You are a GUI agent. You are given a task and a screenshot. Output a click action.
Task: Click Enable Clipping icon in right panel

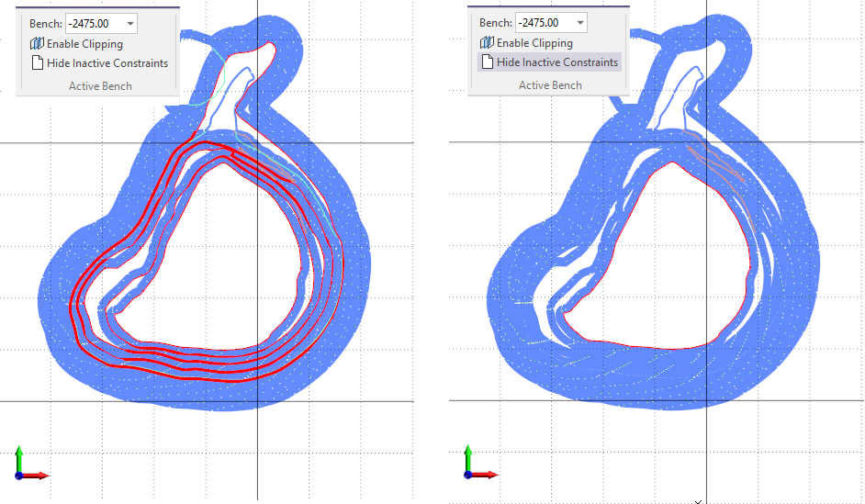tap(487, 42)
